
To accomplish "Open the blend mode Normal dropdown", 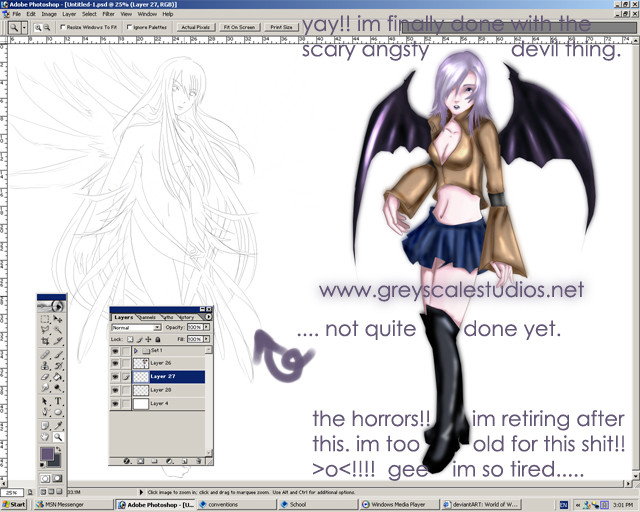I will coord(136,327).
